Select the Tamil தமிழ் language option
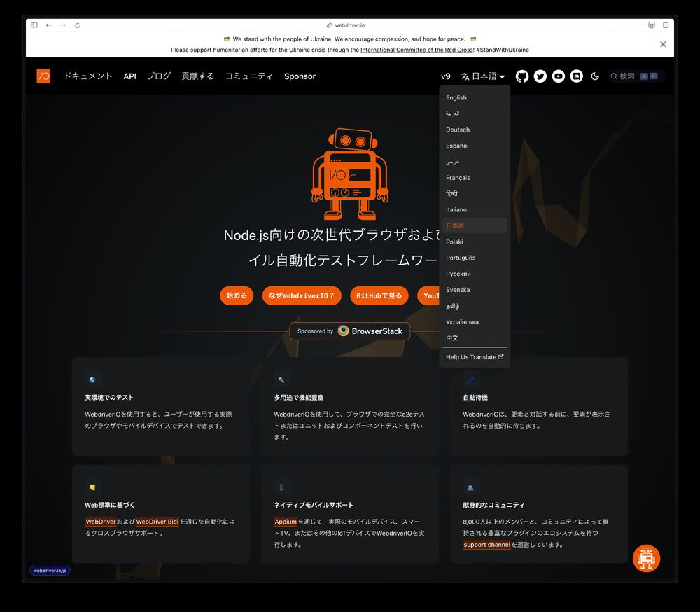 [475, 306]
